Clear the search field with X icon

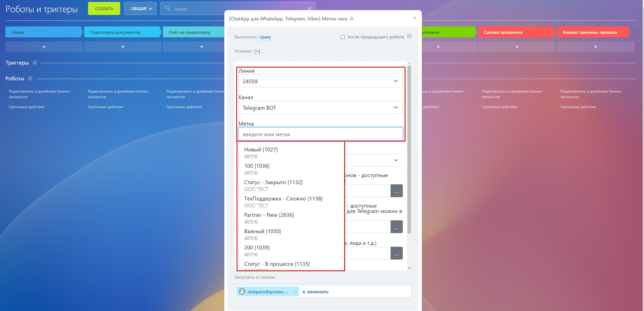pos(309,9)
